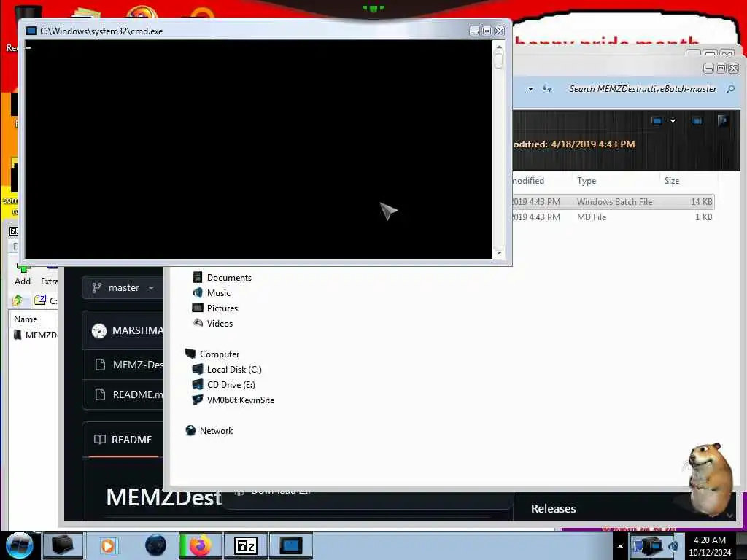The height and width of the screenshot is (560, 747).
Task: Select Network in the navigation pane
Action: point(216,430)
